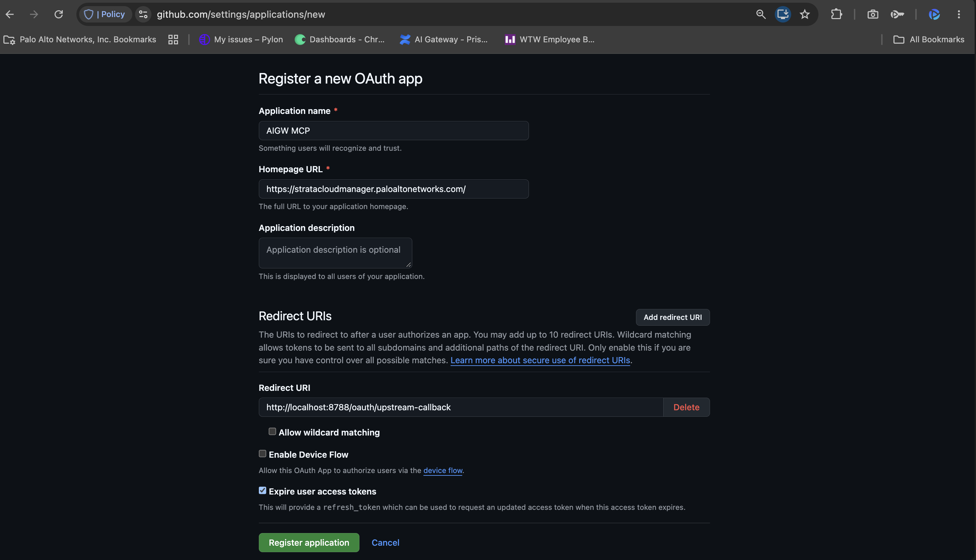Screen dimensions: 976x560
Task: Click the Register a new OAuth app heading
Action: [340, 78]
